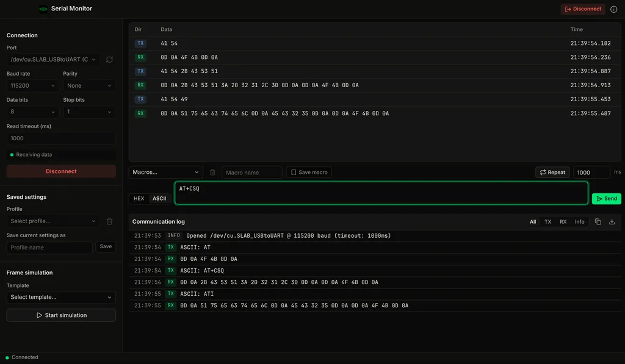Send the AT+CSQ command

point(606,199)
